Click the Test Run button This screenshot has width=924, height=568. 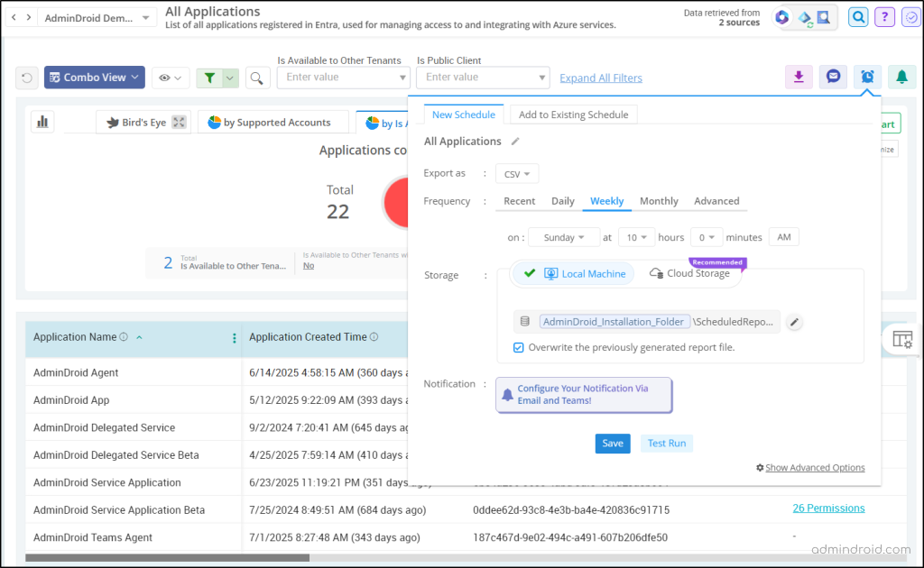click(667, 444)
